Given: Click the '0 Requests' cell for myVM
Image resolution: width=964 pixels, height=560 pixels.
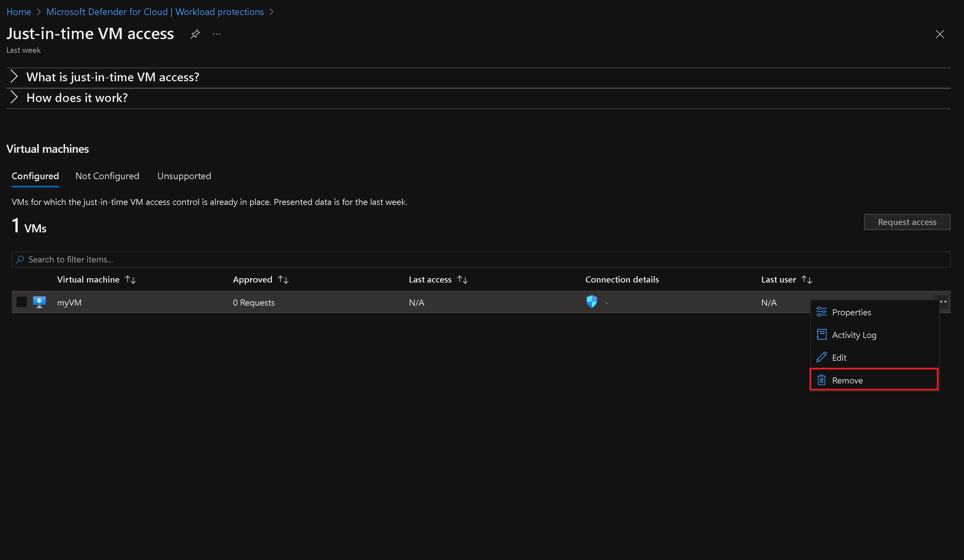Looking at the screenshot, I should click(x=254, y=303).
